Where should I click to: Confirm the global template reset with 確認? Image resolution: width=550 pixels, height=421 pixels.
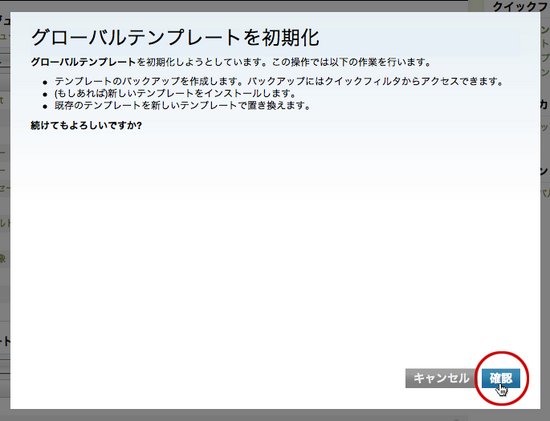click(x=501, y=378)
